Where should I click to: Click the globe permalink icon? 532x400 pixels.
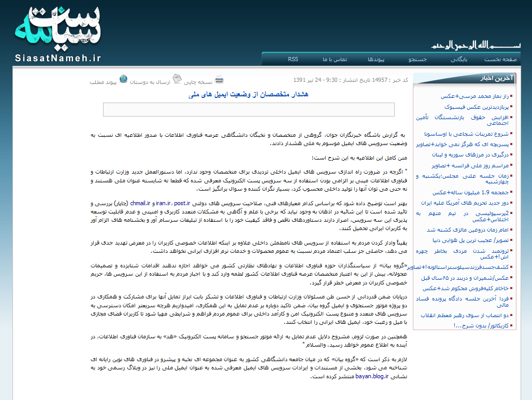[123, 79]
